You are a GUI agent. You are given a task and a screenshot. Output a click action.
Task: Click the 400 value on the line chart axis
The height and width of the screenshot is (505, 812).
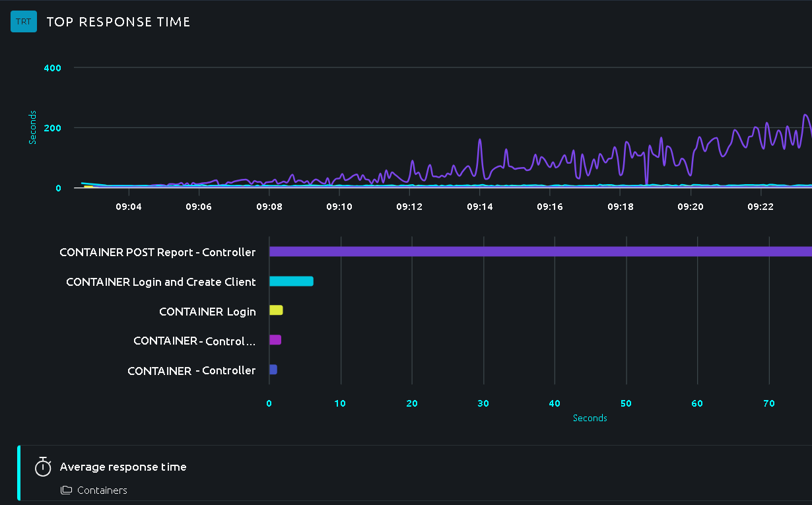tap(52, 68)
